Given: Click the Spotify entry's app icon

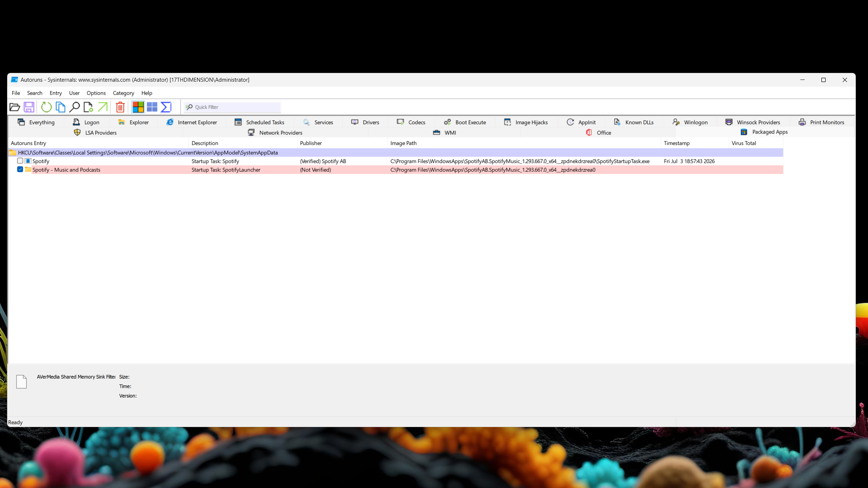Looking at the screenshot, I should pos(28,161).
